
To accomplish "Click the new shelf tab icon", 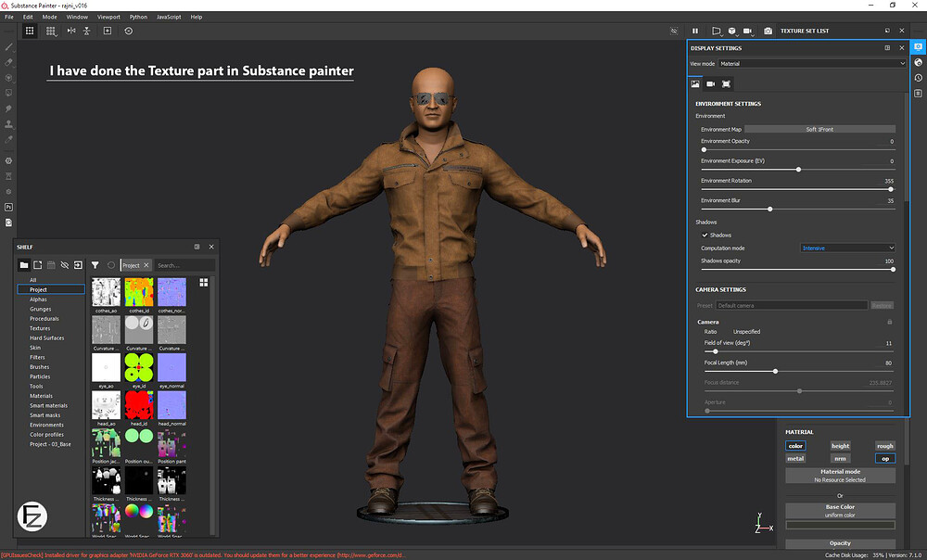I will pos(37,265).
